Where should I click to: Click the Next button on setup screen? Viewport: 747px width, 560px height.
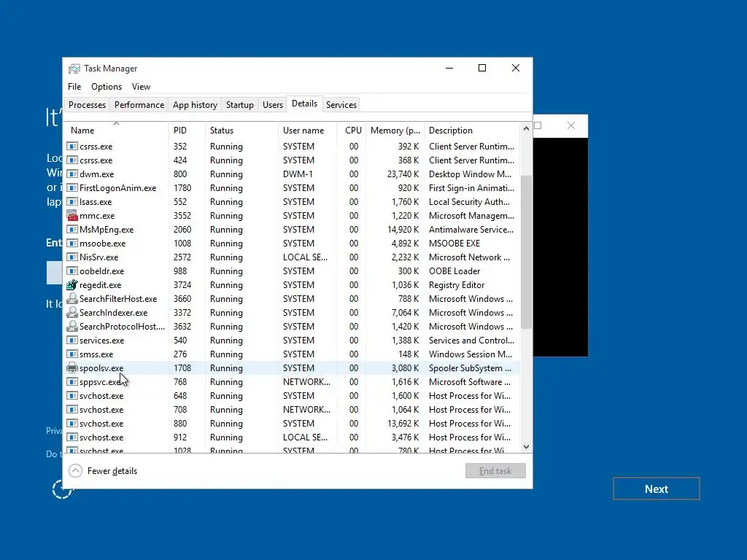tap(657, 489)
